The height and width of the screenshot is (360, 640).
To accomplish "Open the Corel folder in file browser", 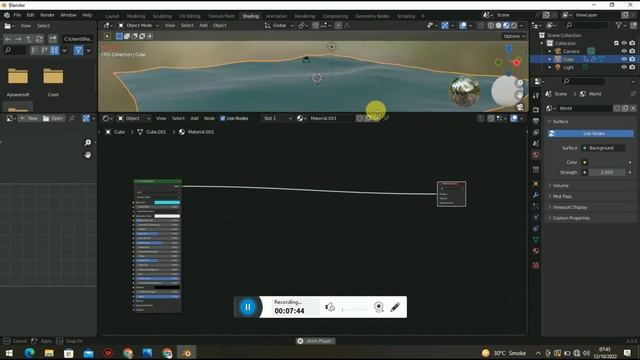I will (53, 82).
